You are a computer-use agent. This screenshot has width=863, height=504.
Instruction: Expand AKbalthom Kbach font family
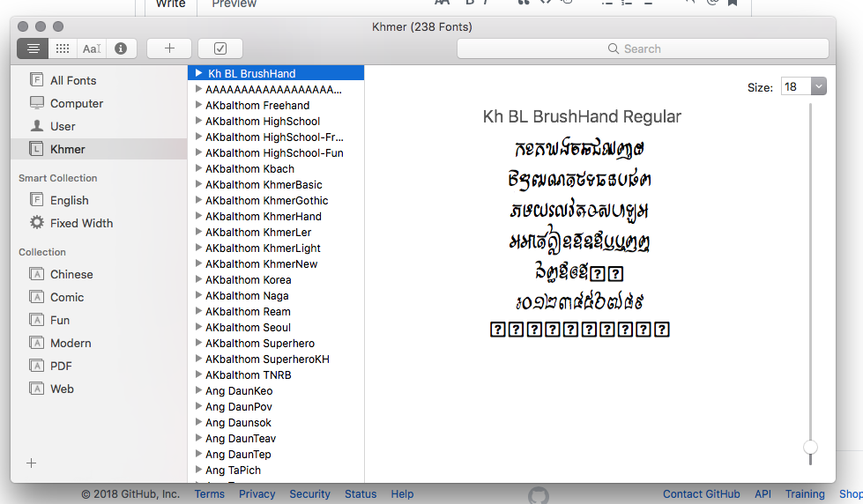tap(198, 168)
